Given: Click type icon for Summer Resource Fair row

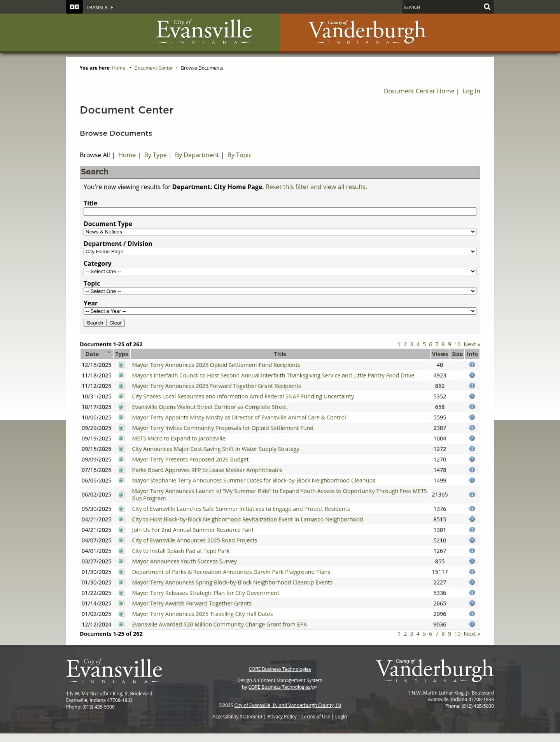Looking at the screenshot, I should [121, 530].
